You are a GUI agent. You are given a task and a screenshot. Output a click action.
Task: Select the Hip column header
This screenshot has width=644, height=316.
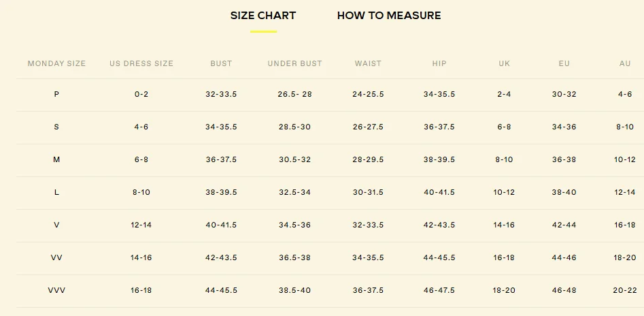[439, 63]
